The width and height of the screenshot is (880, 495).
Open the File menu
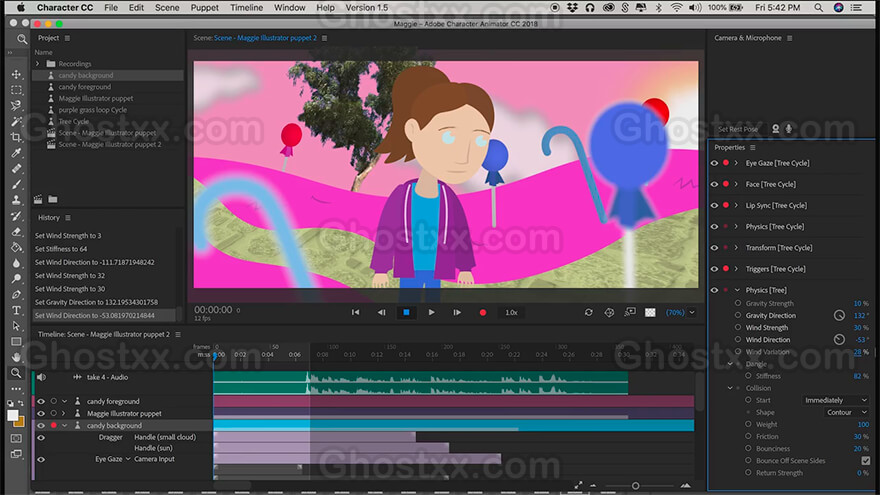(111, 7)
